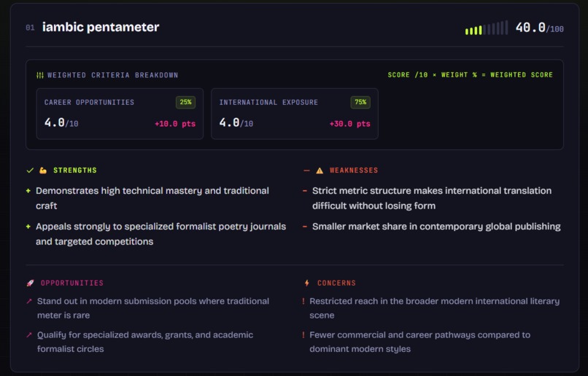Click 'Smaller market share in contemporary global publishing'

pos(436,227)
